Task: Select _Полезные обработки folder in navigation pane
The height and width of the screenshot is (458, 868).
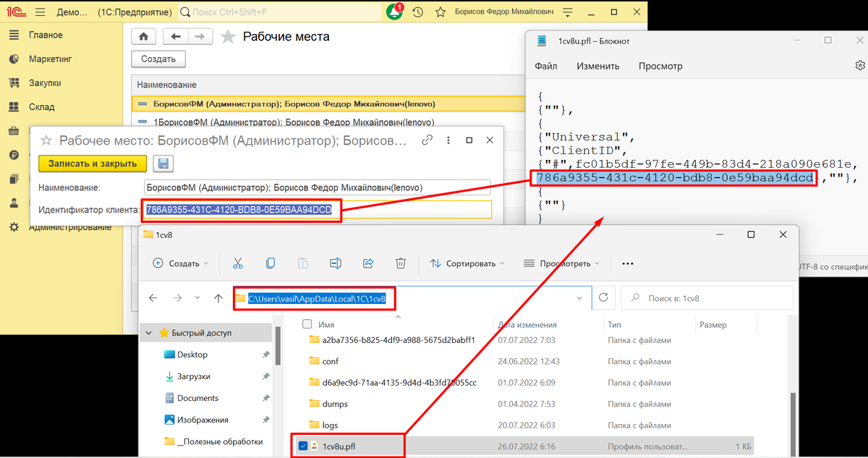Action: click(220, 441)
